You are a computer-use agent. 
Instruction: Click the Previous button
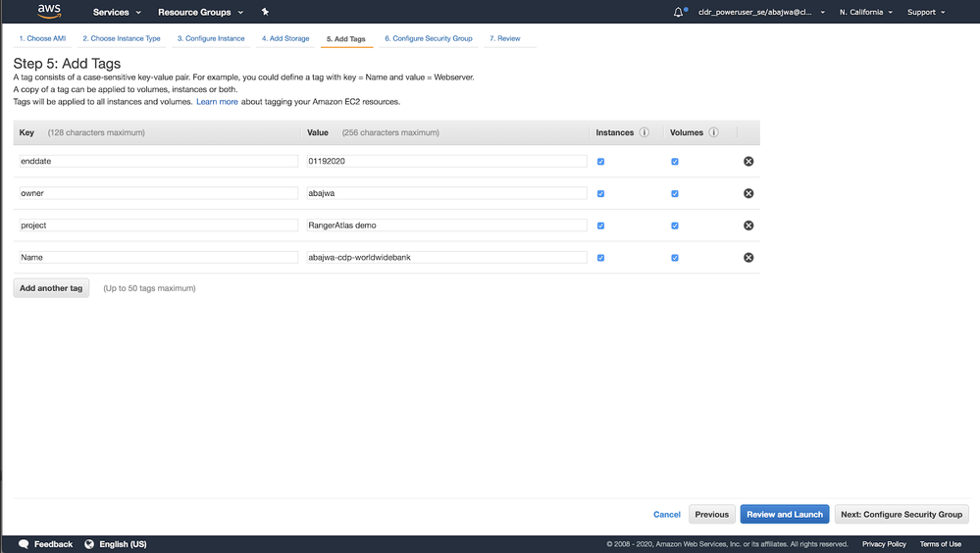[712, 514]
